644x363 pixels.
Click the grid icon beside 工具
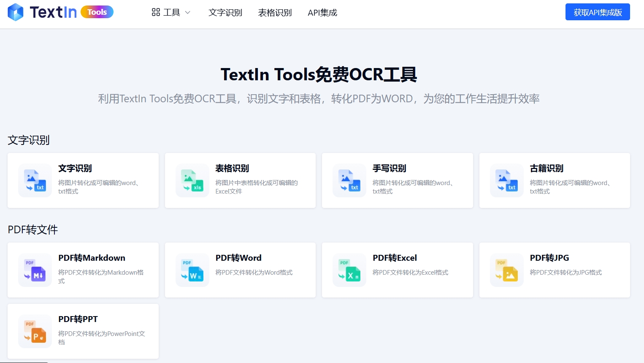pyautogui.click(x=156, y=12)
